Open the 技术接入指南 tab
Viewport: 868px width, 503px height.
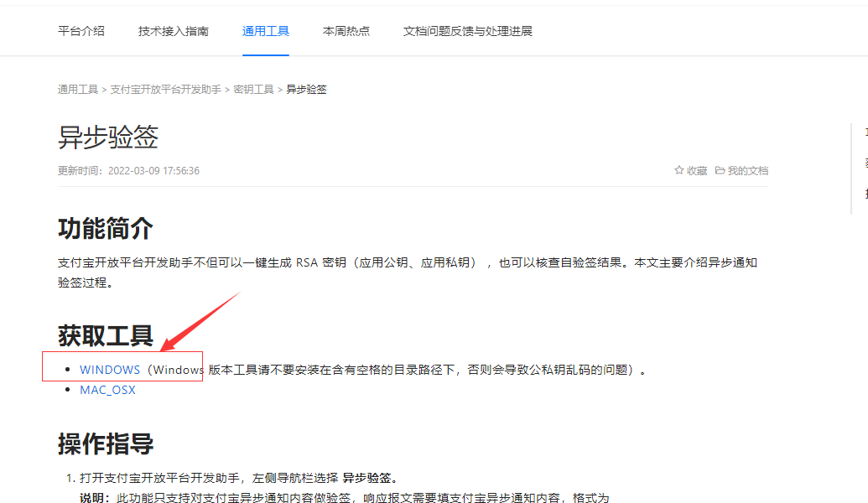[174, 31]
